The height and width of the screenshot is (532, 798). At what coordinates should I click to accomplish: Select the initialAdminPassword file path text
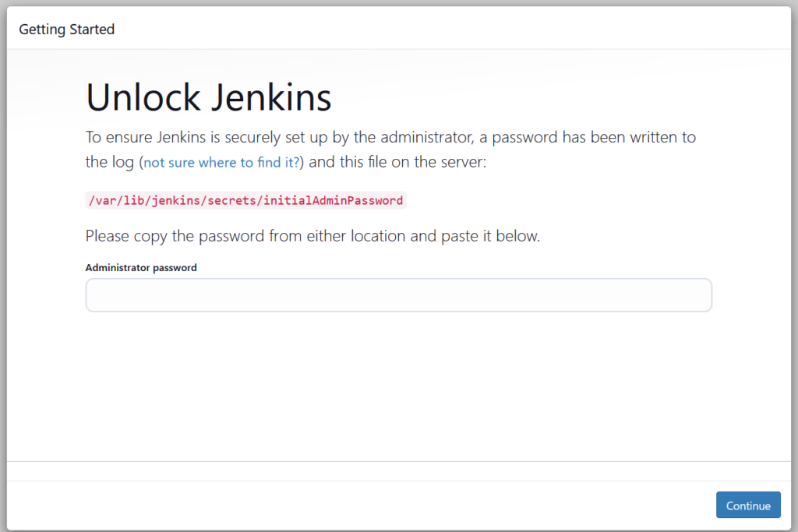point(245,200)
